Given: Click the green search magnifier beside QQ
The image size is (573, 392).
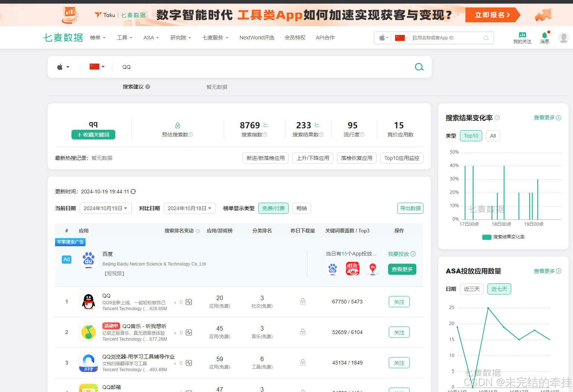Looking at the screenshot, I should (x=419, y=67).
